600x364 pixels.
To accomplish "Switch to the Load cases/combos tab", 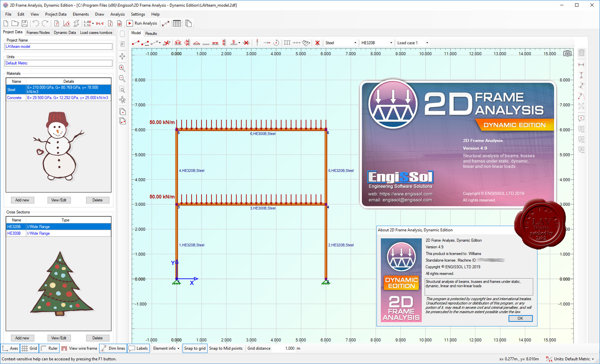I will tap(96, 33).
